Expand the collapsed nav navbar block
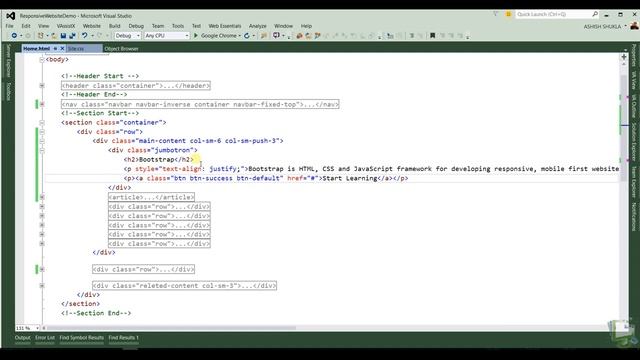The width and height of the screenshot is (640, 360). pyautogui.click(x=42, y=104)
